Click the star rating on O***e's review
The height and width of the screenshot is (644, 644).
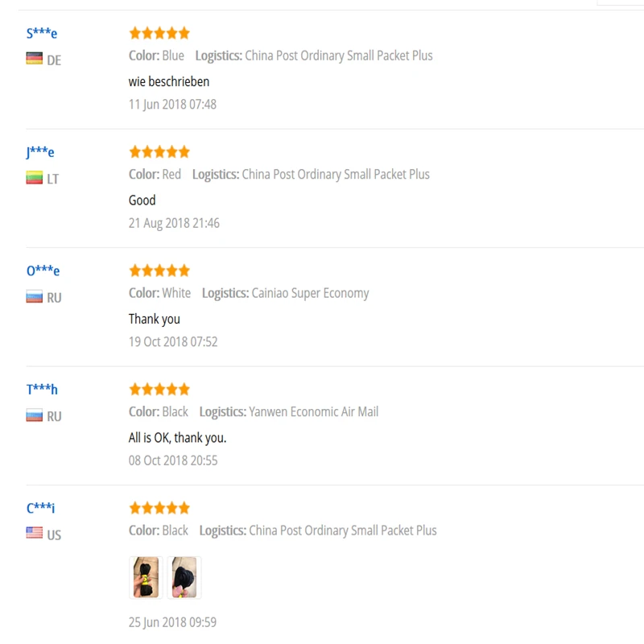pos(159,270)
